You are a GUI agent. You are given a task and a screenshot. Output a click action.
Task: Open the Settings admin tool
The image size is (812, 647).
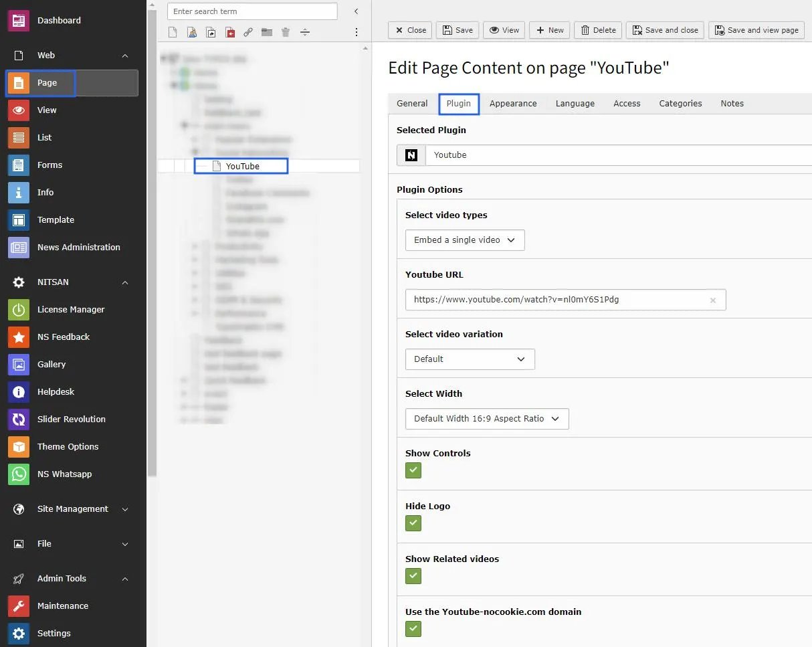coord(73,634)
